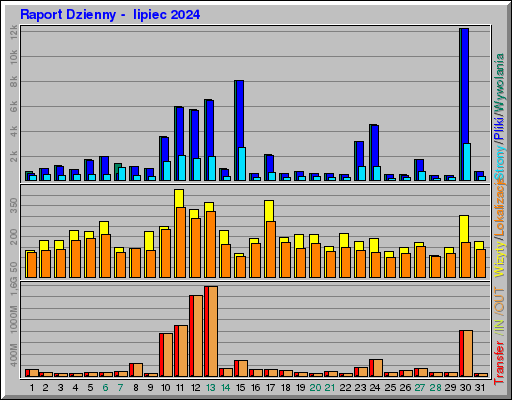Click the orange locations bar for day 30

click(466, 260)
